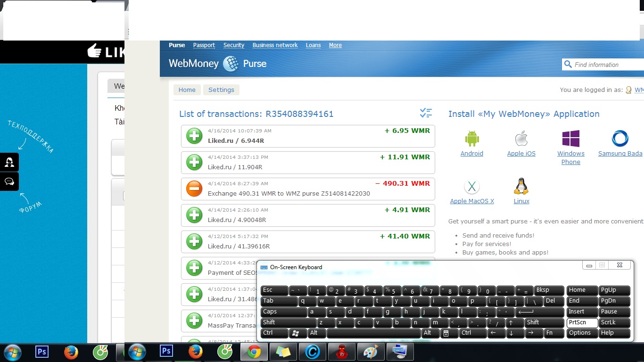Toggle the ScrLk key on the On-Screen Keyboard
644x362 pixels.
point(614,323)
